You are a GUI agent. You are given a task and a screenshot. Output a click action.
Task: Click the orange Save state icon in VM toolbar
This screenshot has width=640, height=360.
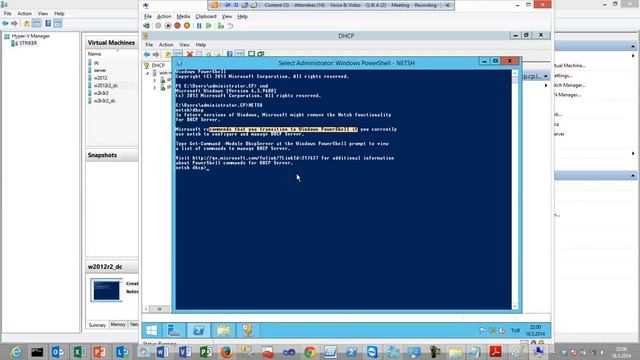[187, 26]
